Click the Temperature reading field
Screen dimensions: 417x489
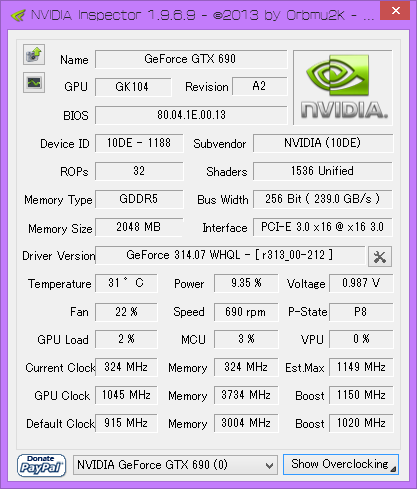126,283
